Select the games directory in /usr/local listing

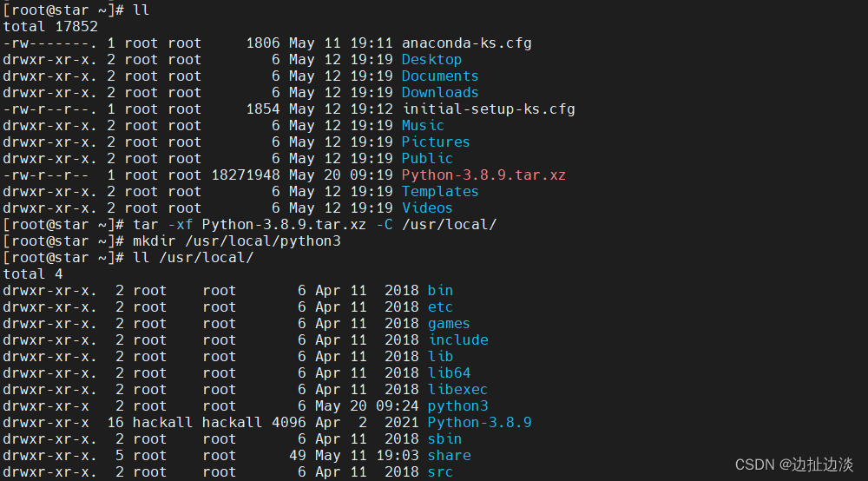pyautogui.click(x=449, y=323)
